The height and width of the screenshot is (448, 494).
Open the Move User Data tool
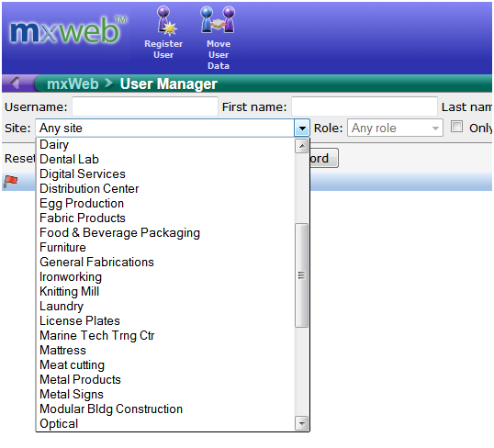click(x=218, y=38)
